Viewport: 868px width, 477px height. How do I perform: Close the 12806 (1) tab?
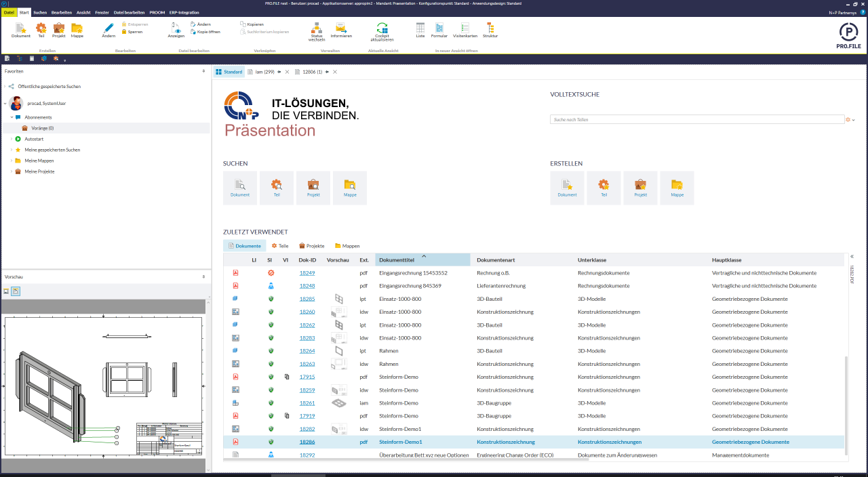[335, 72]
